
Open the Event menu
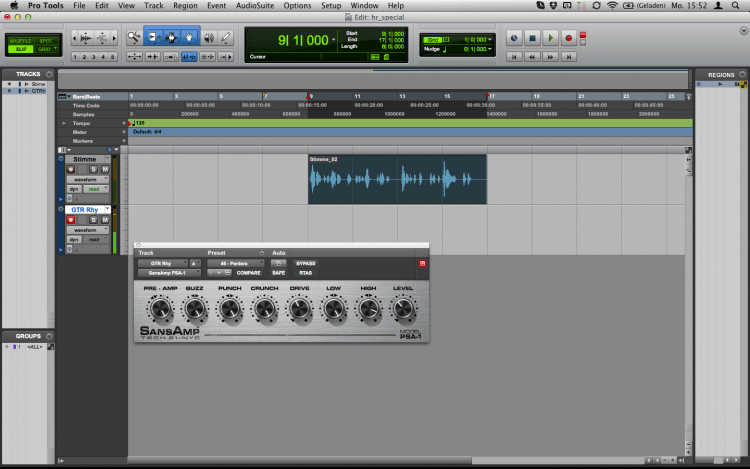[216, 6]
